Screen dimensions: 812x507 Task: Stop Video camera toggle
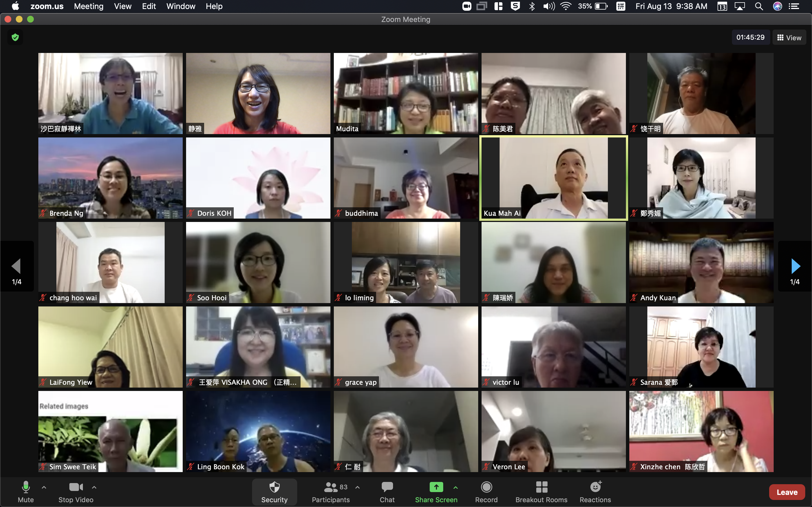click(x=76, y=492)
